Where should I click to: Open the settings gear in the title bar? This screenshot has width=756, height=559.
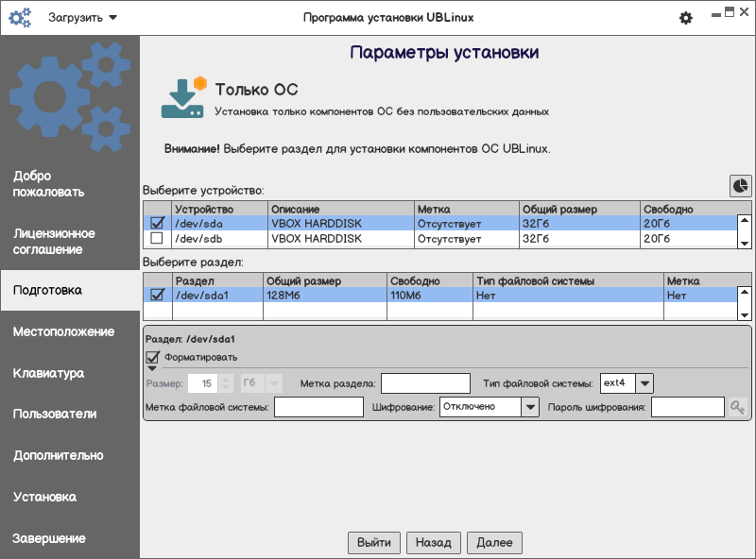point(686,18)
